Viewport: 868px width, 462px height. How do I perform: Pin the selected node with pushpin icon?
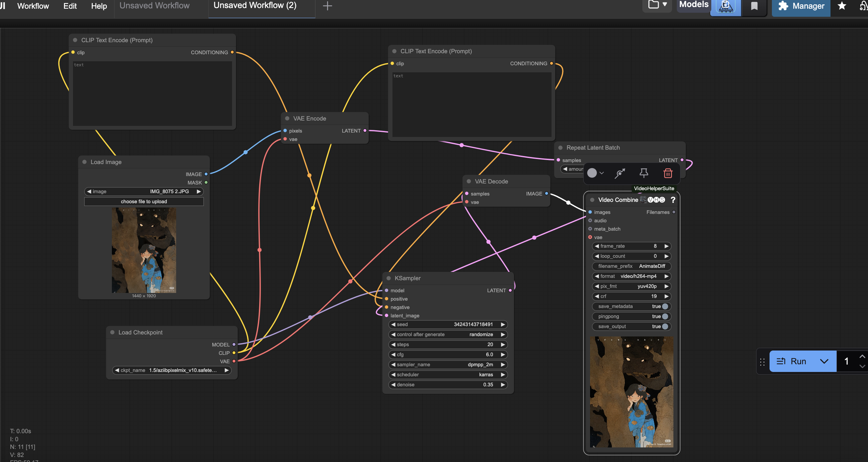(644, 173)
